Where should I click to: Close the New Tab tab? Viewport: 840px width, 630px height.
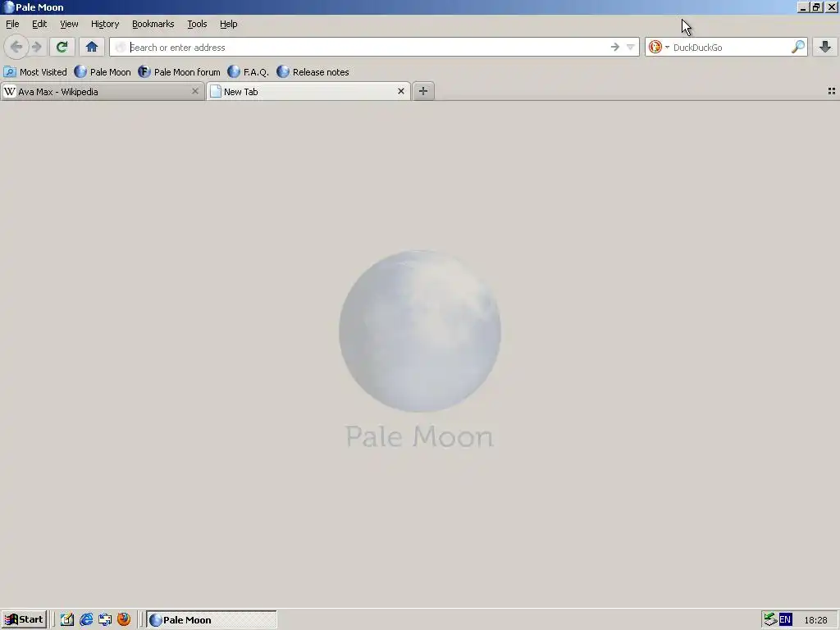click(x=400, y=92)
